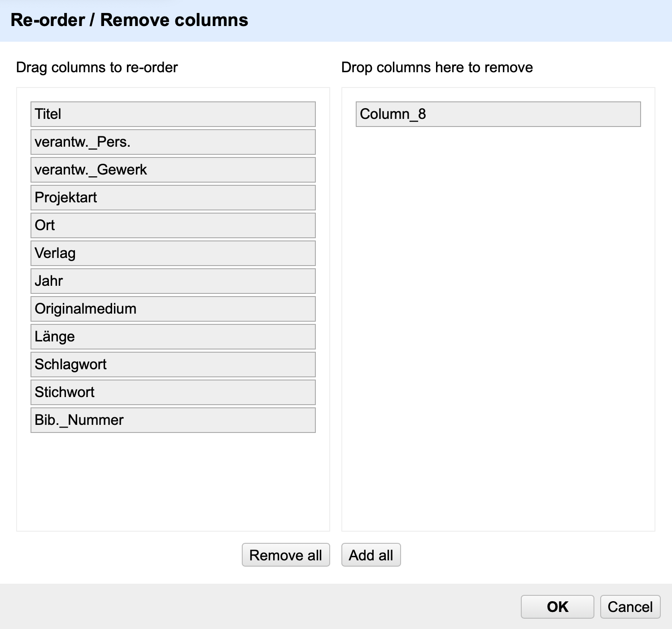The image size is (672, 629).
Task: Click the verantw._Pers. column entry
Action: pyautogui.click(x=173, y=142)
